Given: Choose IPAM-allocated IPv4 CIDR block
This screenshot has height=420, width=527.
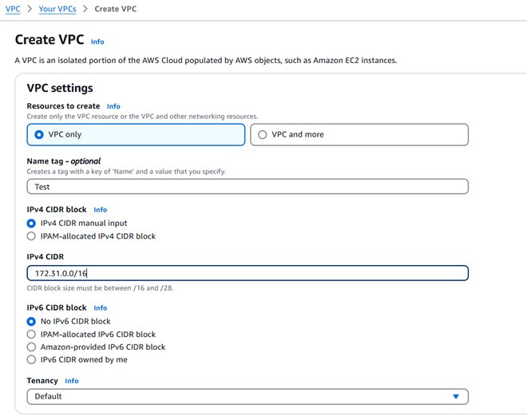Looking at the screenshot, I should [x=32, y=236].
